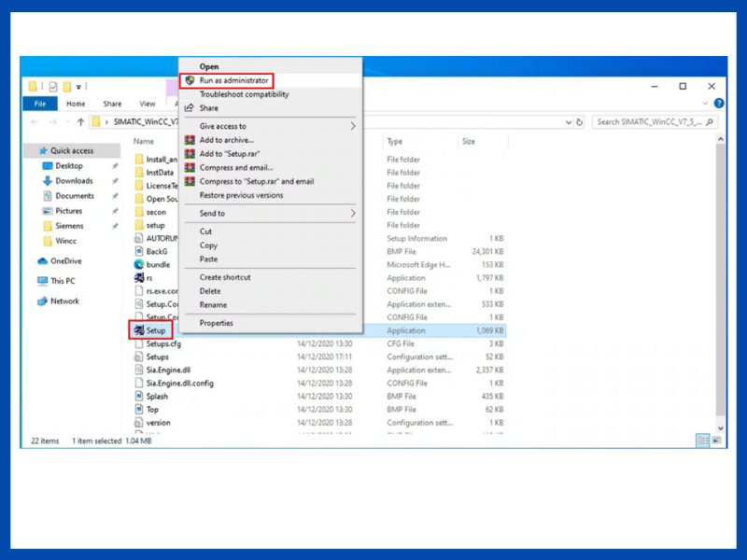
Task: Click the Setup application icon
Action: point(138,330)
